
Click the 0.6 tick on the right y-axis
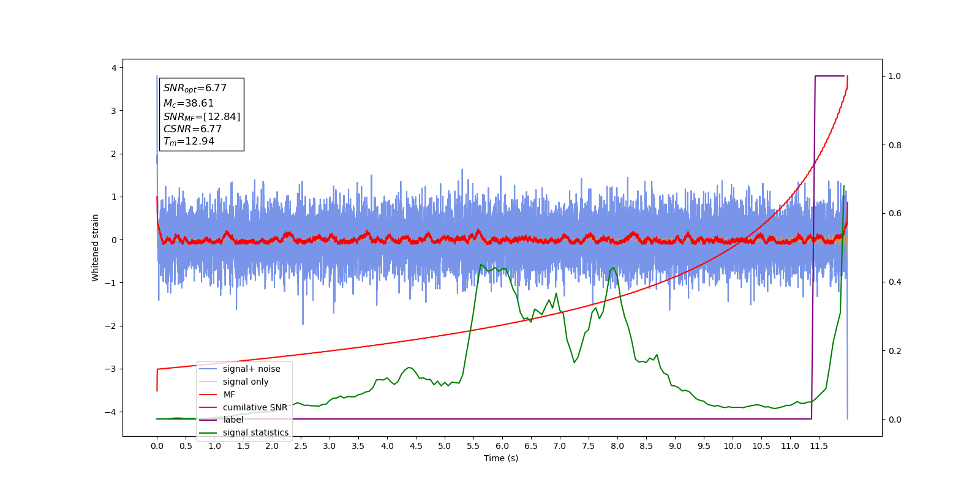[x=895, y=214]
